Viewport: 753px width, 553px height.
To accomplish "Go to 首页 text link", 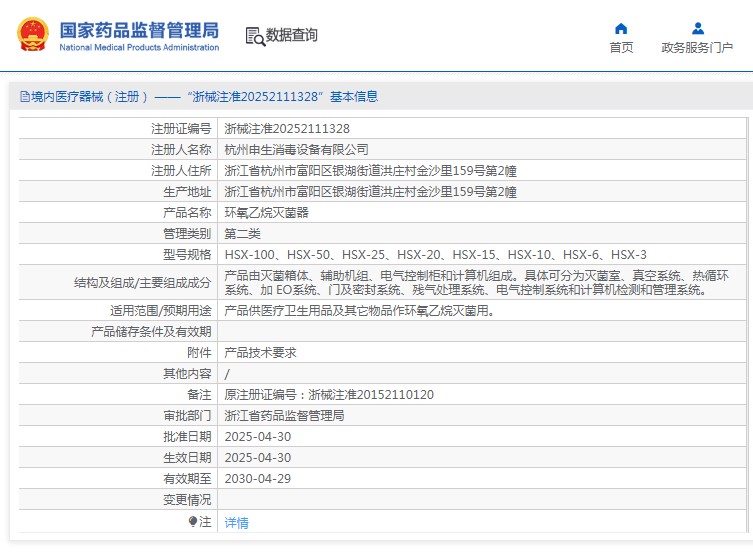I will [621, 48].
